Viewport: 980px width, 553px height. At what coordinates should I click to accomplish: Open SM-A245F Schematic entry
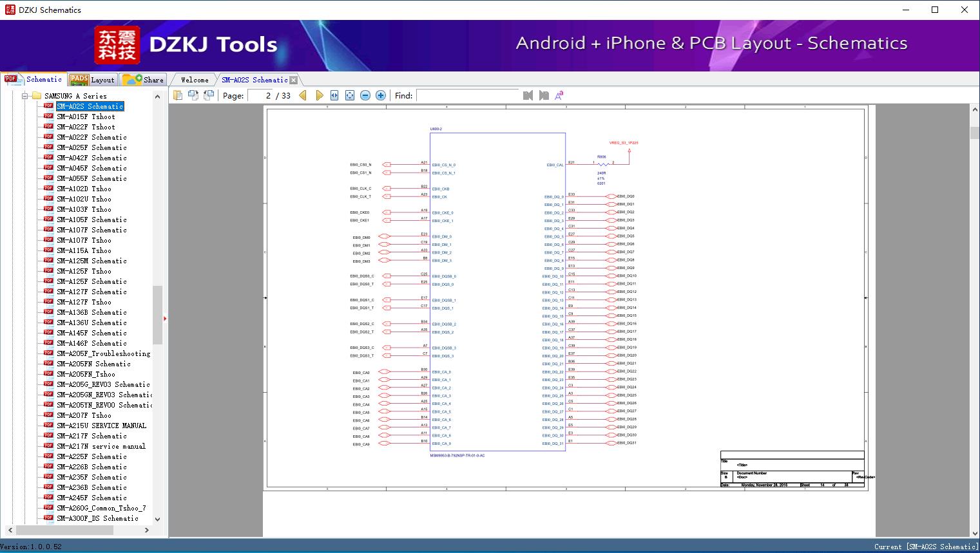point(91,498)
